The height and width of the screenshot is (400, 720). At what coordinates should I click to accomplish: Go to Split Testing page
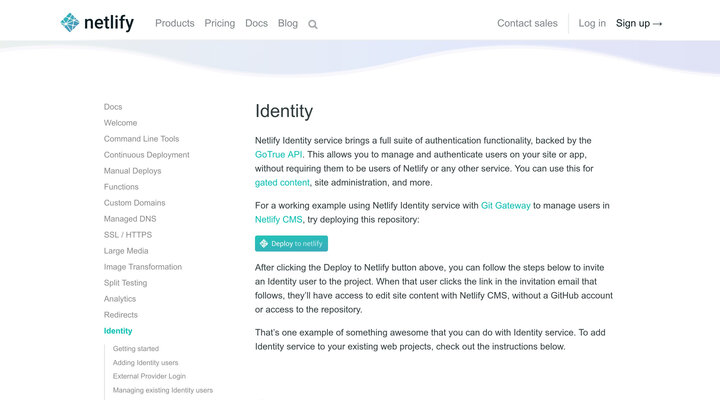[125, 283]
